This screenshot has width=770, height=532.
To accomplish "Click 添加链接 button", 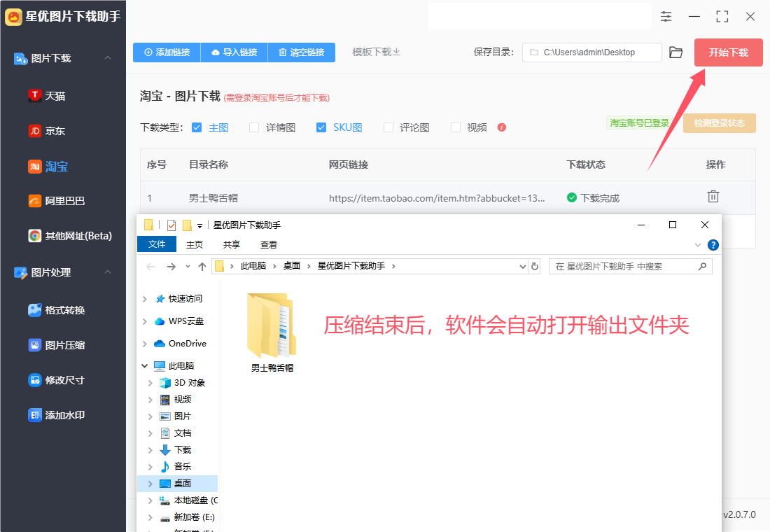I will tap(167, 52).
